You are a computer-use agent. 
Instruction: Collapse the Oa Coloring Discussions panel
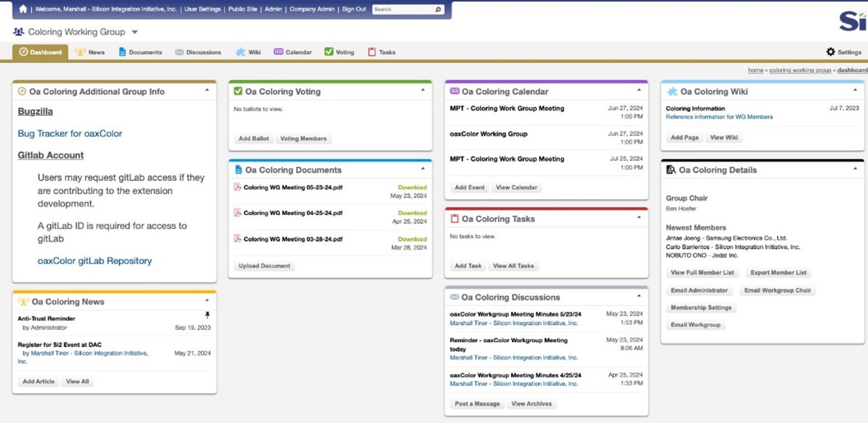point(639,296)
